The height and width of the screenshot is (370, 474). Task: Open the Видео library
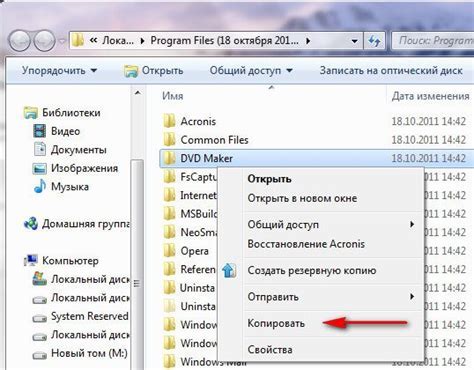coord(57,131)
